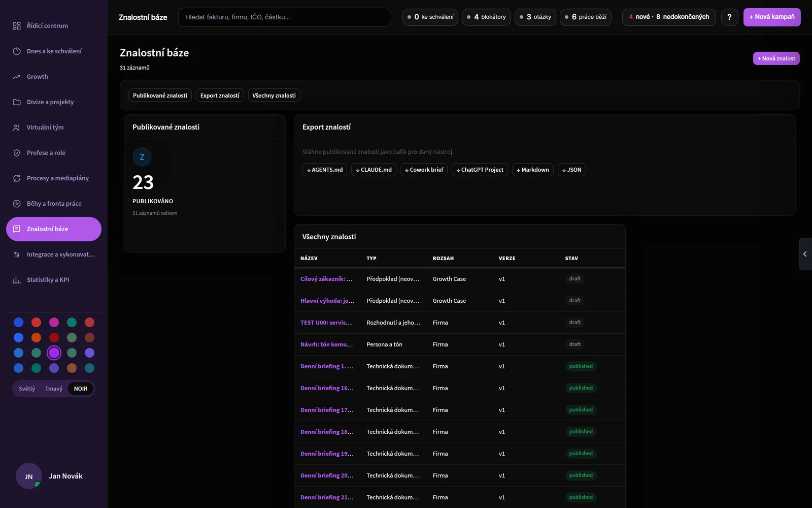Pick the selected purple accent color swatch
812x508 pixels.
coord(54,353)
